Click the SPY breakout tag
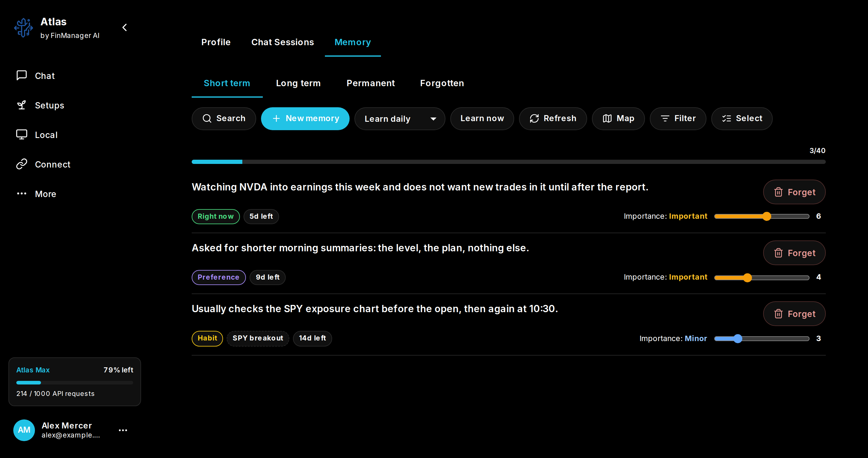868x458 pixels. (258, 338)
